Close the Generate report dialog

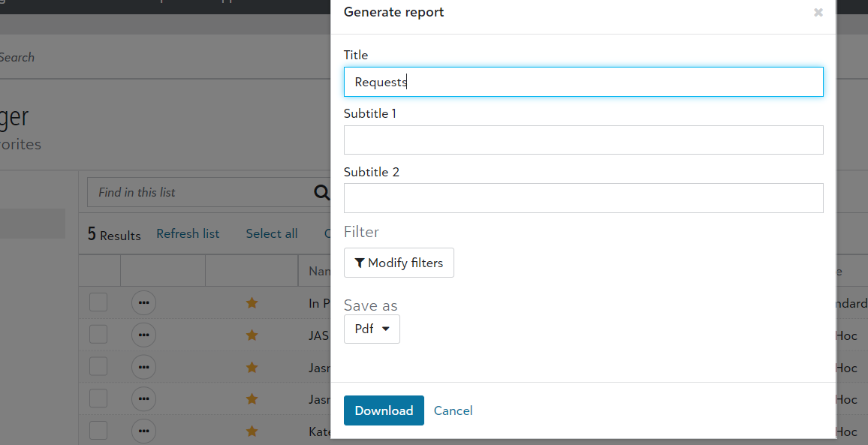[x=818, y=13]
